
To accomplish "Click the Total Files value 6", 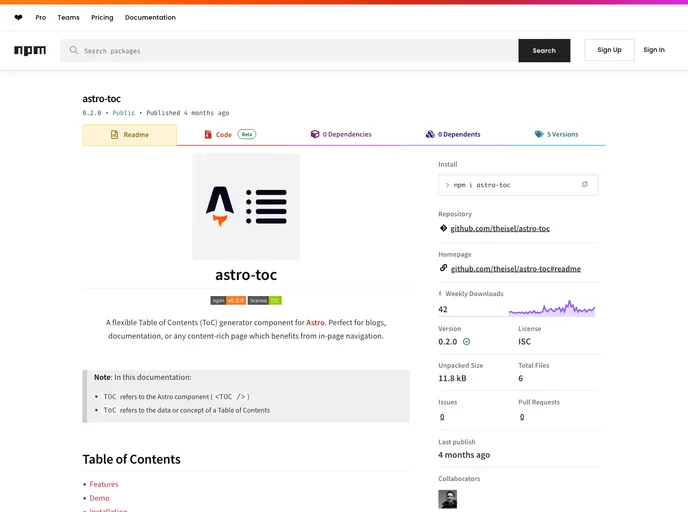I will click(x=521, y=378).
